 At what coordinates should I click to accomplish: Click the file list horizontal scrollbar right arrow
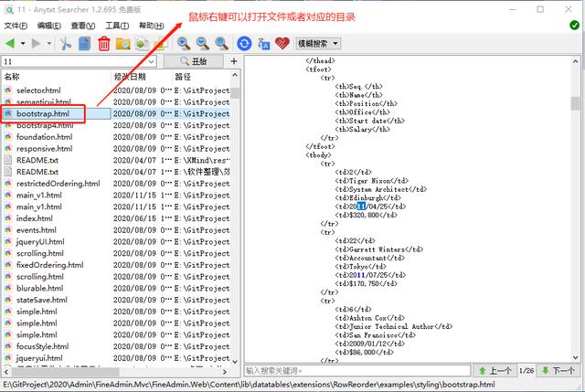(x=224, y=372)
